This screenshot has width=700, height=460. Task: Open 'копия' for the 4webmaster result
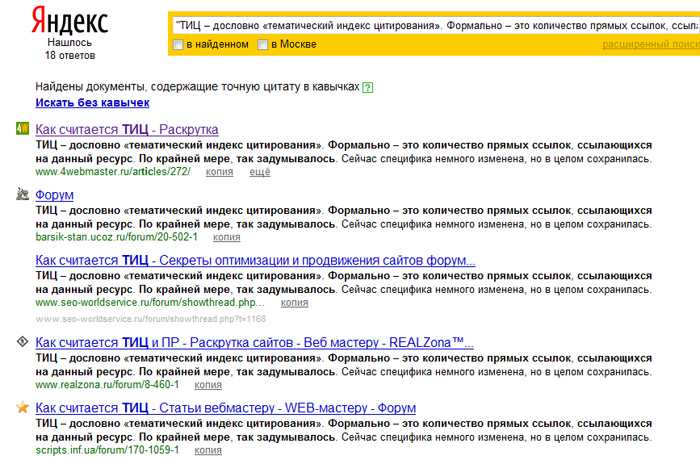coord(219,172)
